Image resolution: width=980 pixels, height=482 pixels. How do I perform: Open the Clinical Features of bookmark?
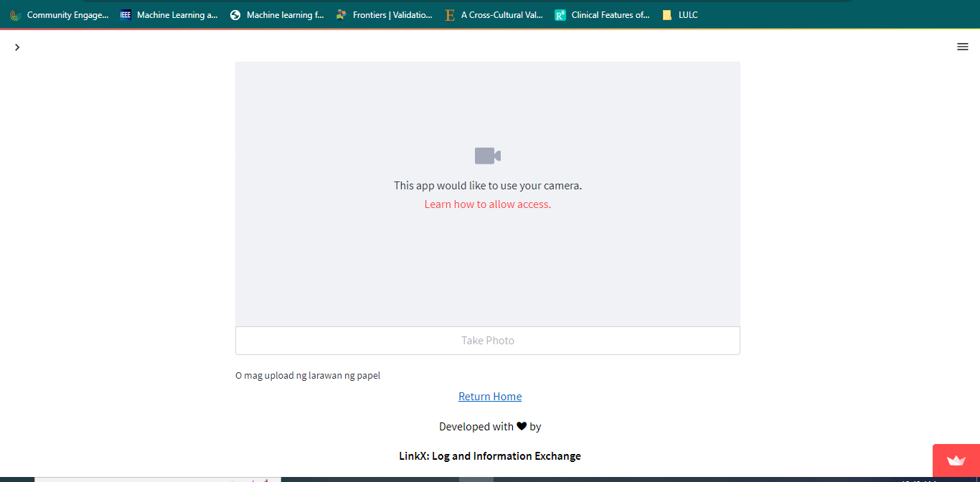610,14
